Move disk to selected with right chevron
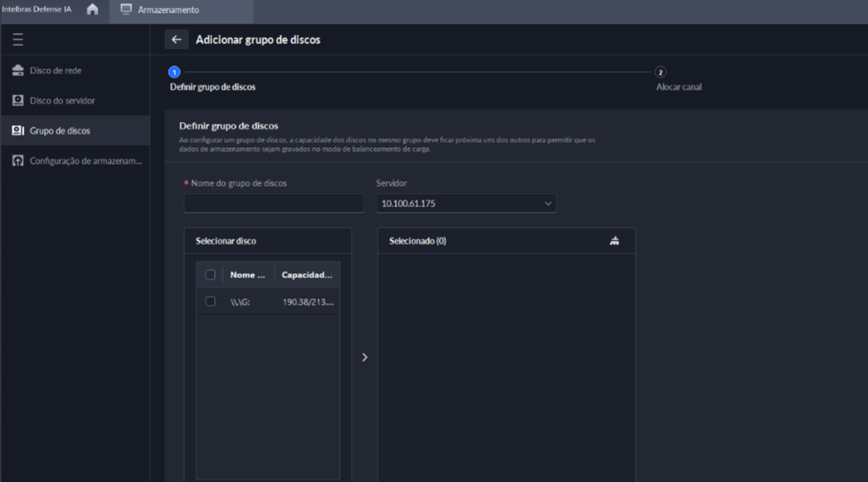 364,358
